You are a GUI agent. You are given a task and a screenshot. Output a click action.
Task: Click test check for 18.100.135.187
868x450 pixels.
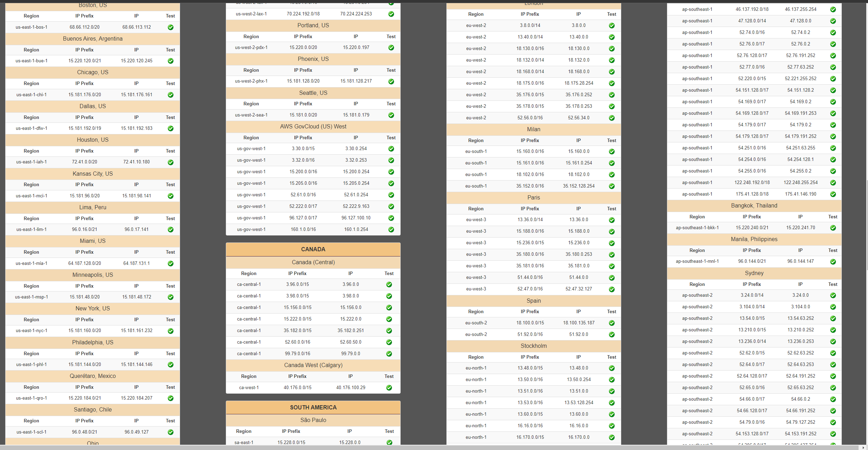coord(612,323)
